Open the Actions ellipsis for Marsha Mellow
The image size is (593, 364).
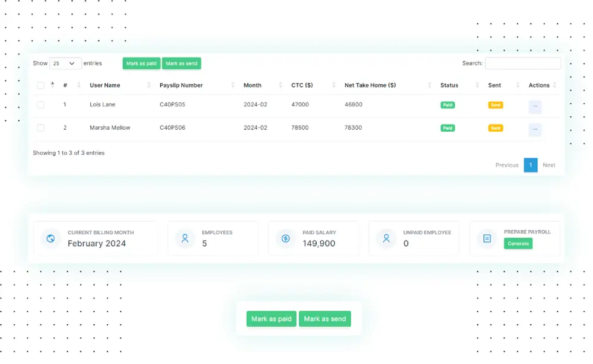(535, 127)
